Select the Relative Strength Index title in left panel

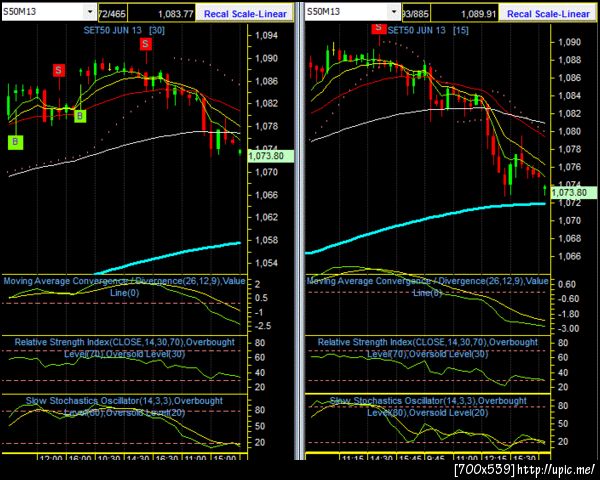pyautogui.click(x=124, y=348)
